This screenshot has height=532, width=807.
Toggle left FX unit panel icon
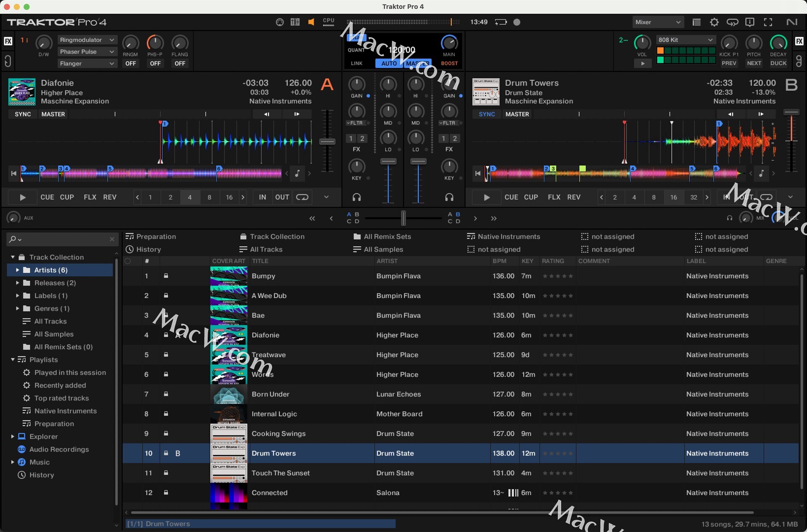8,41
